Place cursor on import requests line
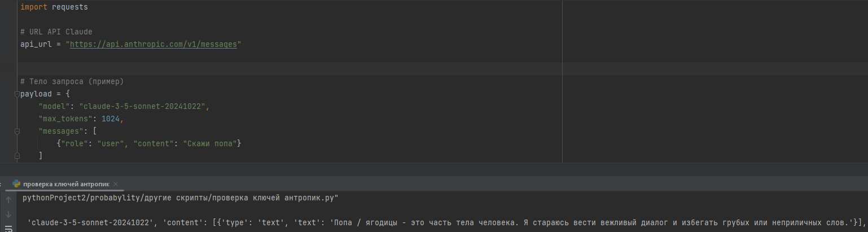 (x=54, y=7)
